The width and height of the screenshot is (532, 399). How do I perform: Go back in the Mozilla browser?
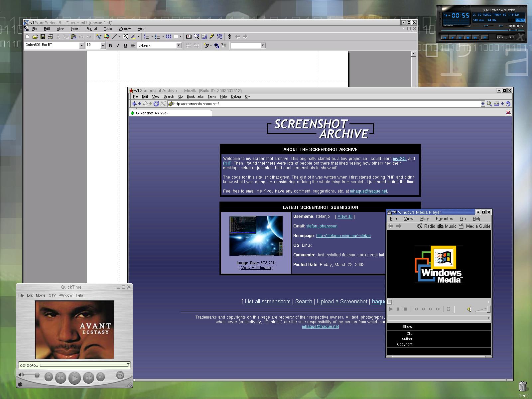134,104
